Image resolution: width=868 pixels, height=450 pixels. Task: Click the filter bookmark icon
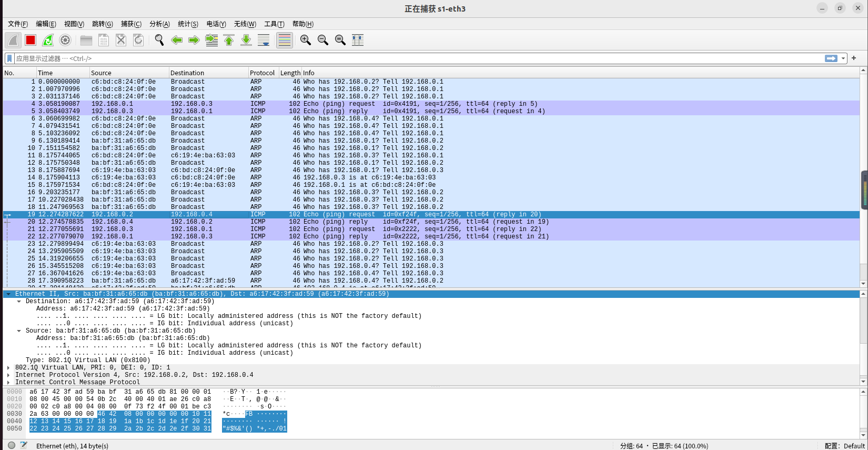[9, 58]
